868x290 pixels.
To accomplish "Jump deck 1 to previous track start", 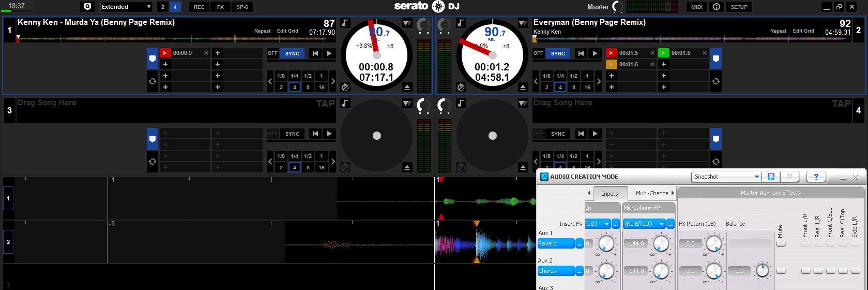I will coord(315,53).
